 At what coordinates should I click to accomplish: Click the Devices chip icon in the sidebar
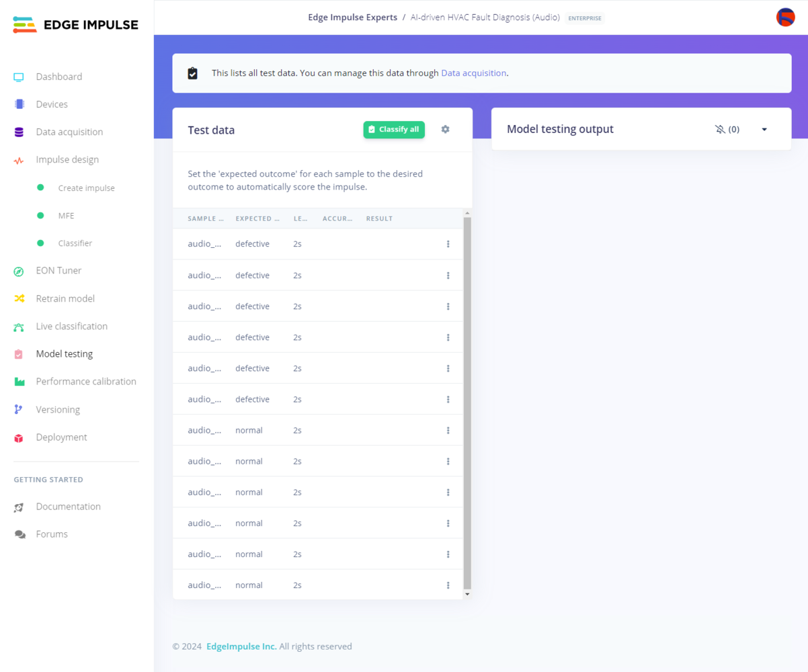(19, 104)
